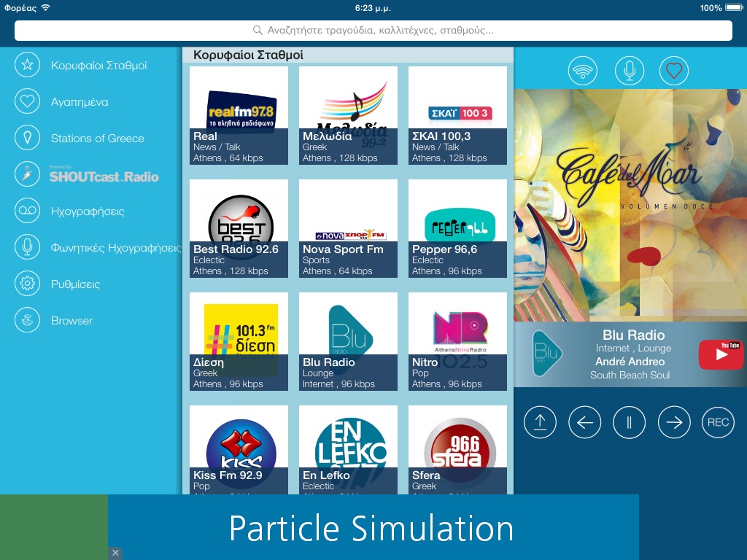This screenshot has width=747, height=560.
Task: Close the Particle Simulation ad
Action: point(115,553)
